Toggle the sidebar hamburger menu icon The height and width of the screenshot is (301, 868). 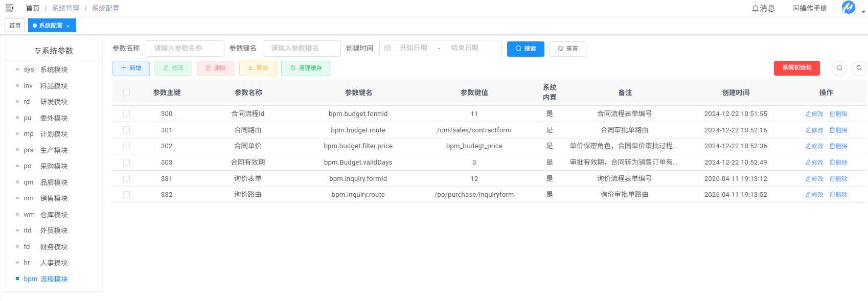pos(10,8)
